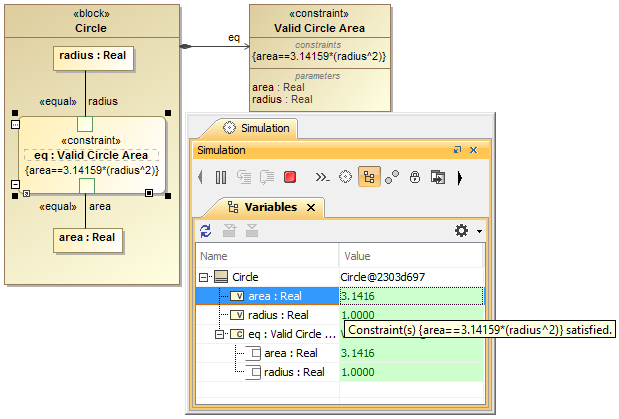This screenshot has height=419, width=619.
Task: Select the Variables tab
Action: tap(262, 207)
